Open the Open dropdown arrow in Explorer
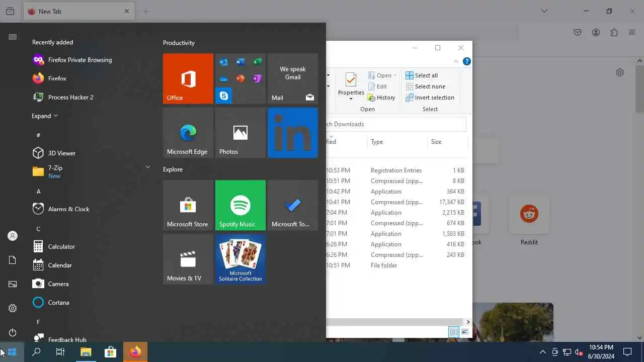This screenshot has height=362, width=644. click(x=395, y=75)
